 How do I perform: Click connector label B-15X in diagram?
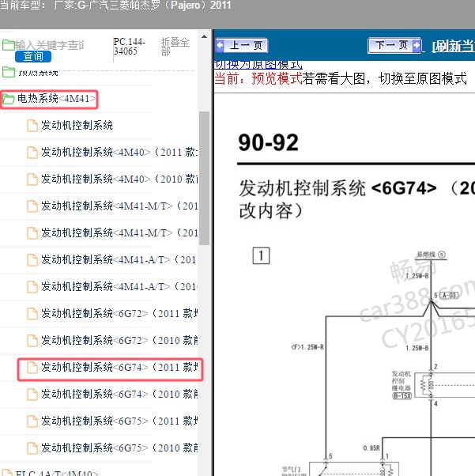click(402, 396)
